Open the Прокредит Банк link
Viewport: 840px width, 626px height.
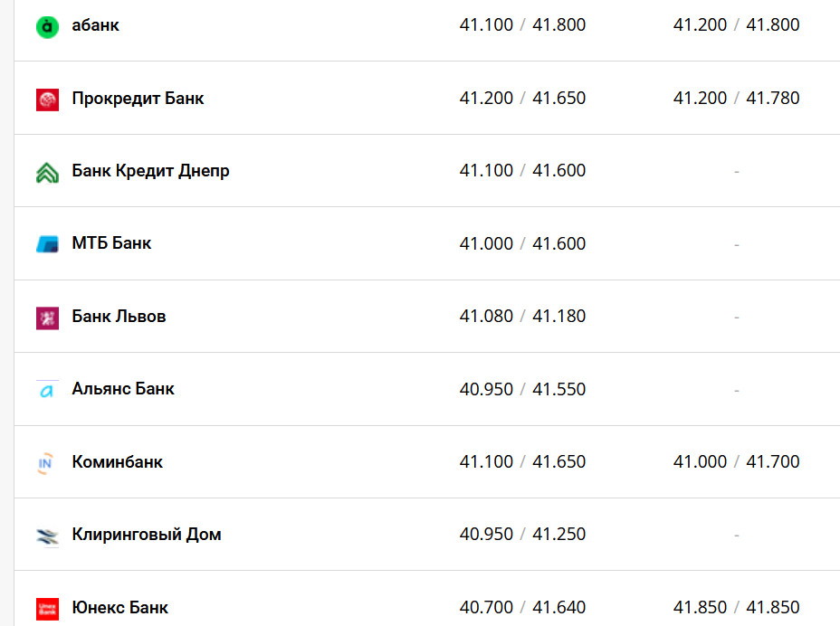click(x=138, y=99)
